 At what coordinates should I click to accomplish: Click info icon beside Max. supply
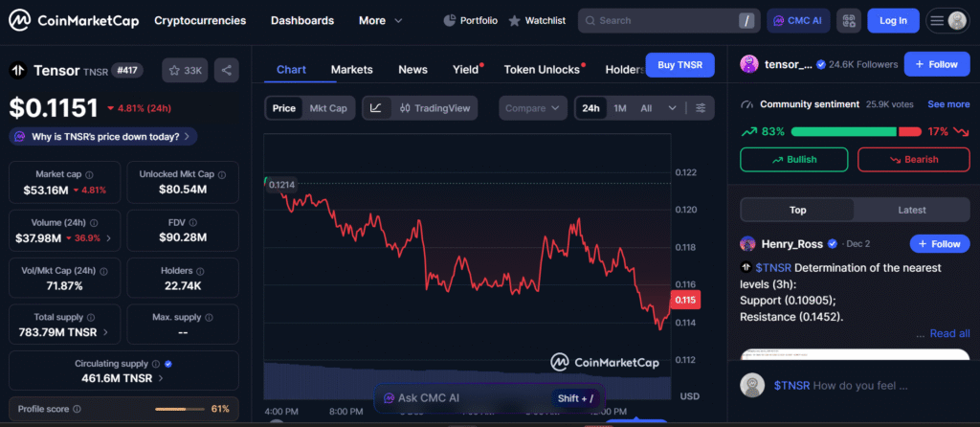pyautogui.click(x=210, y=318)
